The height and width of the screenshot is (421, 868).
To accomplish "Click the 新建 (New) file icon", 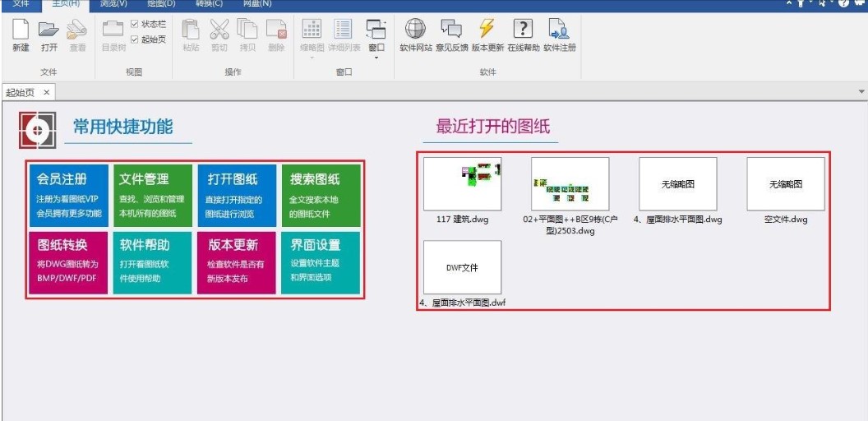I will 21,29.
